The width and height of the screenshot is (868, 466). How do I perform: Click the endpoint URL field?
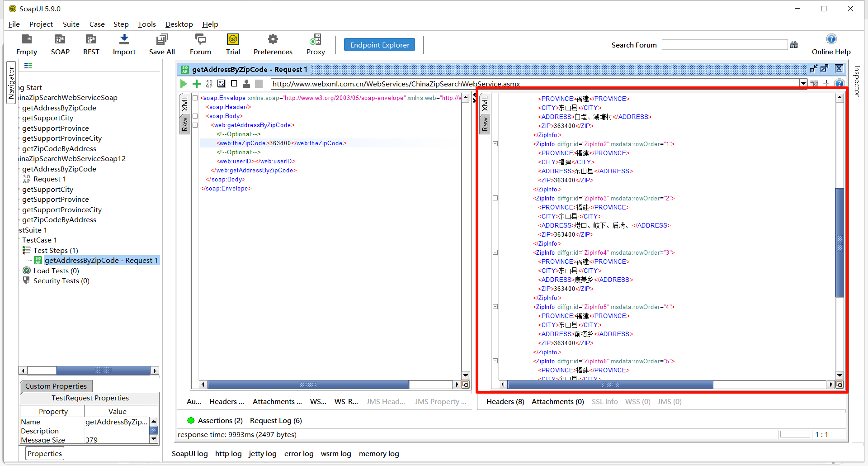(x=535, y=84)
